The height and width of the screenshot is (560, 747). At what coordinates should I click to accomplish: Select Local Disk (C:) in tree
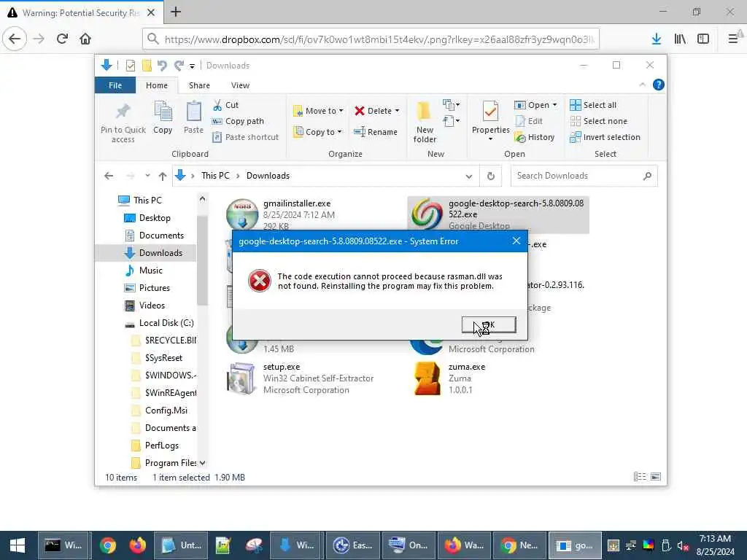click(x=166, y=323)
